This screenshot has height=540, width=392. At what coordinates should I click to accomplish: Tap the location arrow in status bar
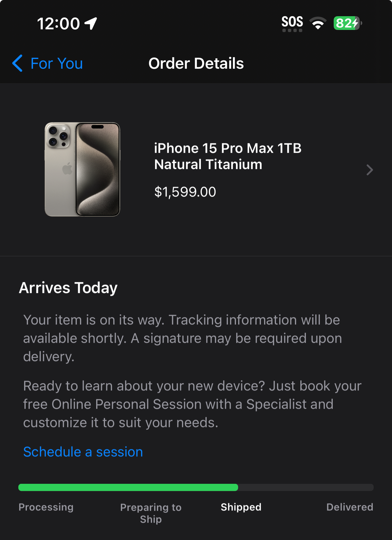pyautogui.click(x=91, y=24)
